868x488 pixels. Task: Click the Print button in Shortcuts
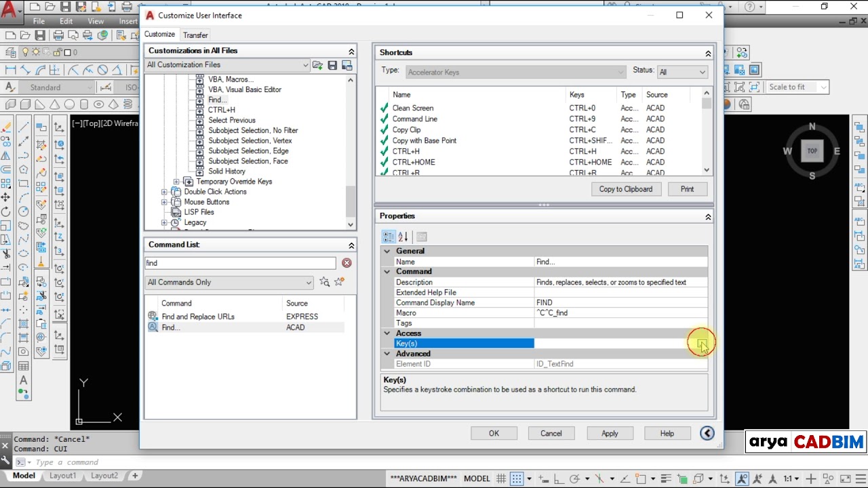[x=687, y=189]
